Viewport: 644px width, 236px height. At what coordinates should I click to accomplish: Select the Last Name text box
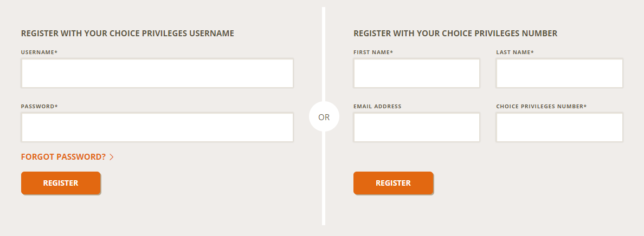click(559, 73)
